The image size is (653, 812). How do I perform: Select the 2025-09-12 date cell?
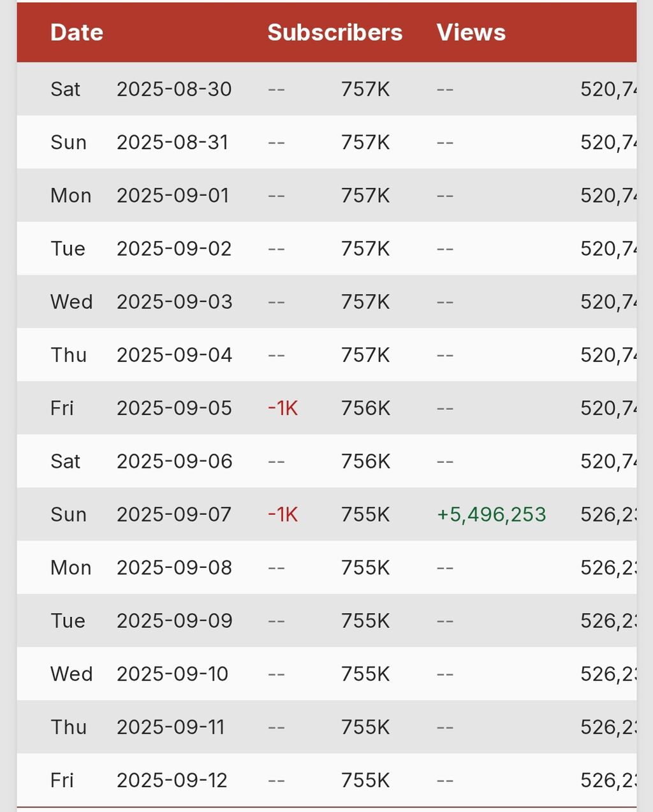pyautogui.click(x=172, y=780)
